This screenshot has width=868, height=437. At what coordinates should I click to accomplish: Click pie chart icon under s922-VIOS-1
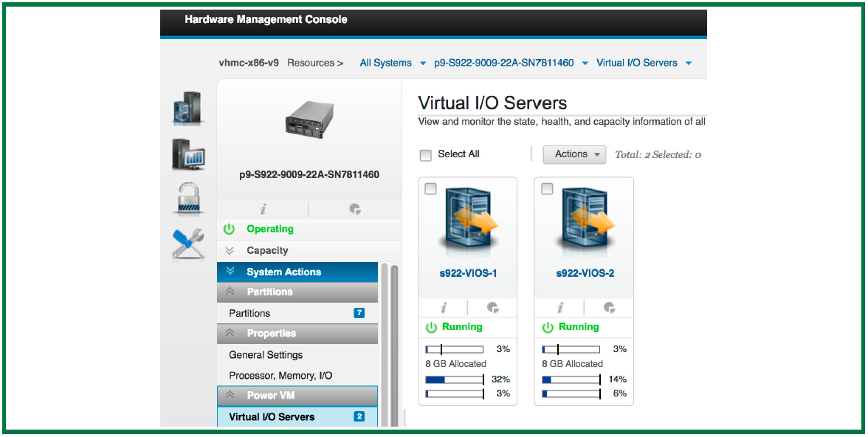[x=492, y=308]
